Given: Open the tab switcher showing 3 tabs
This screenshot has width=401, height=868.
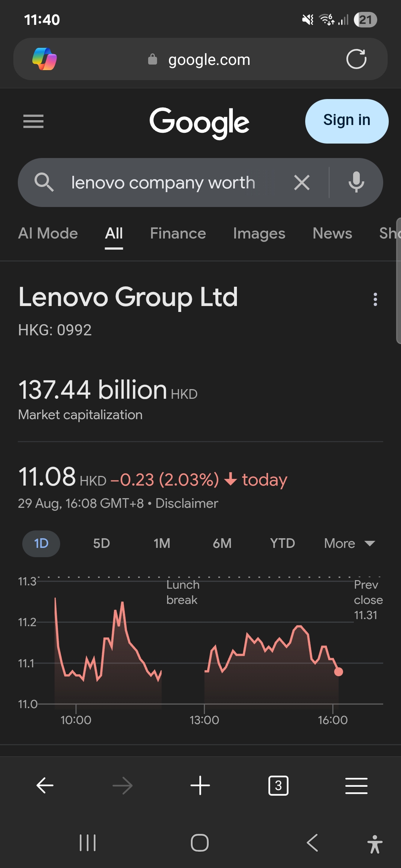Looking at the screenshot, I should (x=278, y=785).
